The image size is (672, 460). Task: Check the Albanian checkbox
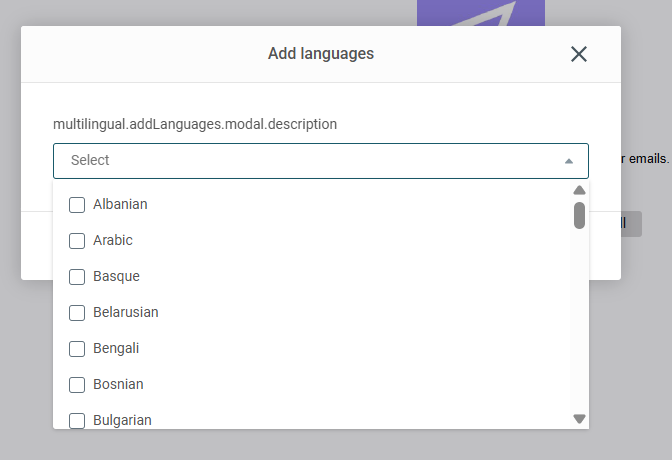click(x=77, y=205)
